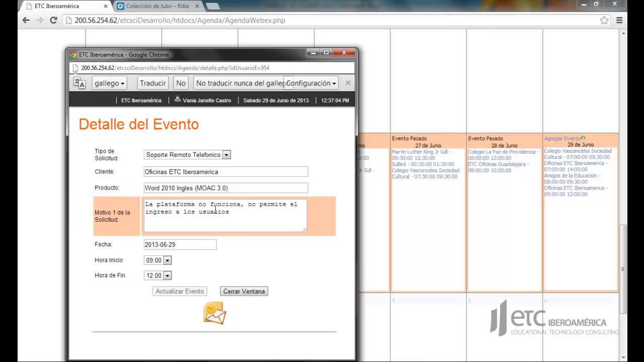Click the browser forward arrow
Image resolution: width=644 pixels, height=362 pixels.
(x=40, y=21)
